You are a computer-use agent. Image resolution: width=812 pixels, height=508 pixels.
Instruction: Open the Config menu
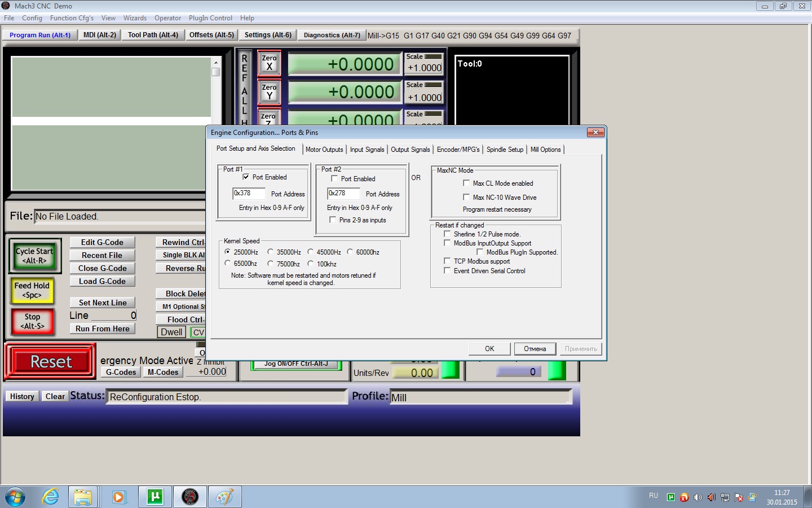click(x=32, y=18)
